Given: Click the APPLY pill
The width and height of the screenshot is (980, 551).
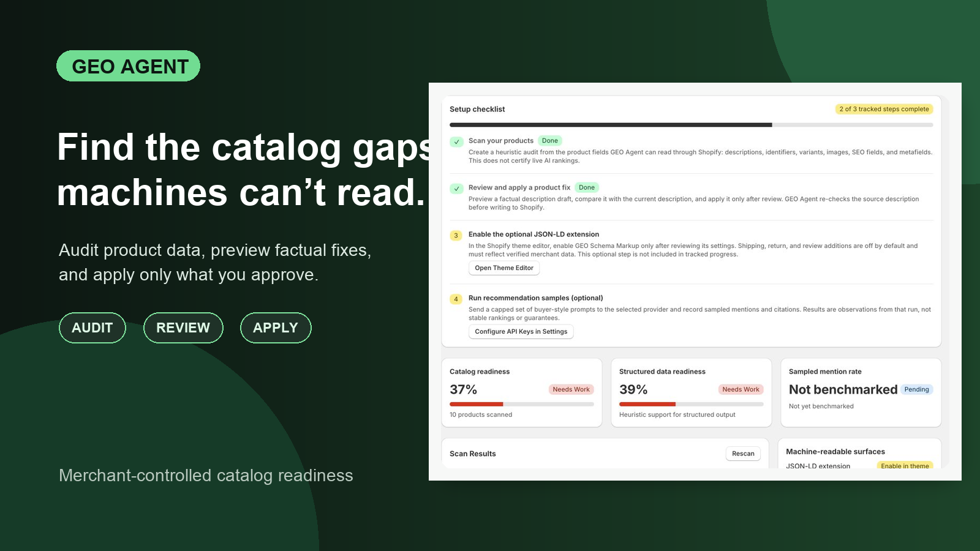Looking at the screenshot, I should [x=276, y=328].
